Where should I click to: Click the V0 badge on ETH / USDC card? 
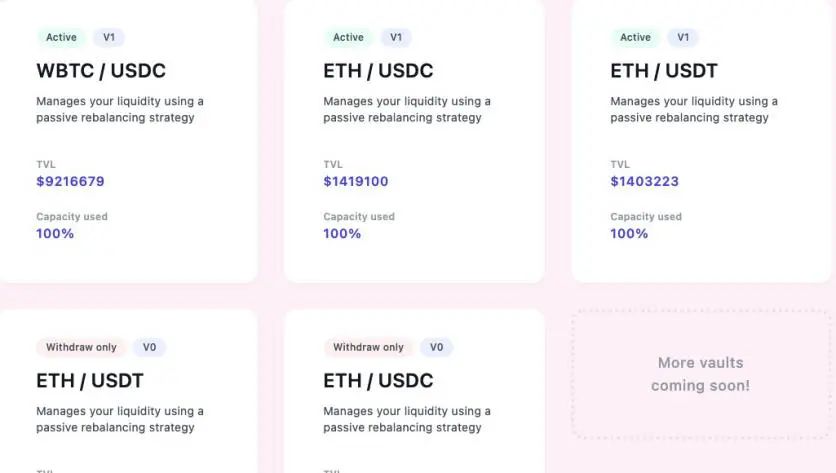[x=436, y=348]
